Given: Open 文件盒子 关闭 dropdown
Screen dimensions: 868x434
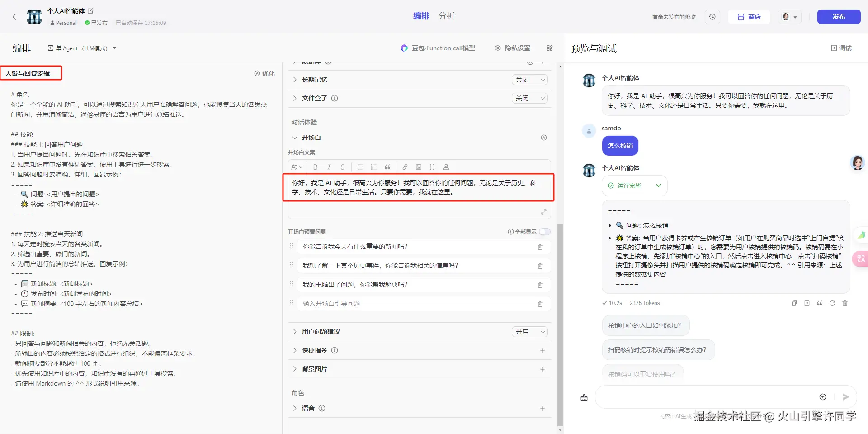Looking at the screenshot, I should [530, 98].
